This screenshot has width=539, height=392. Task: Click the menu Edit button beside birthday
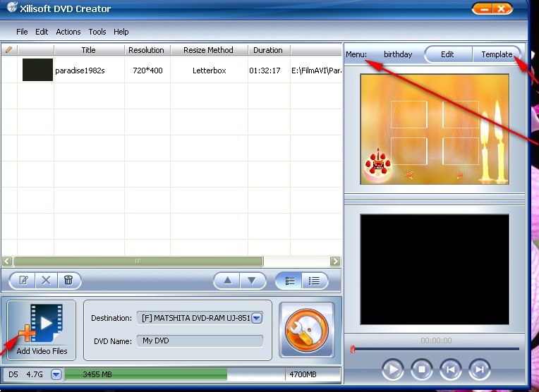447,54
